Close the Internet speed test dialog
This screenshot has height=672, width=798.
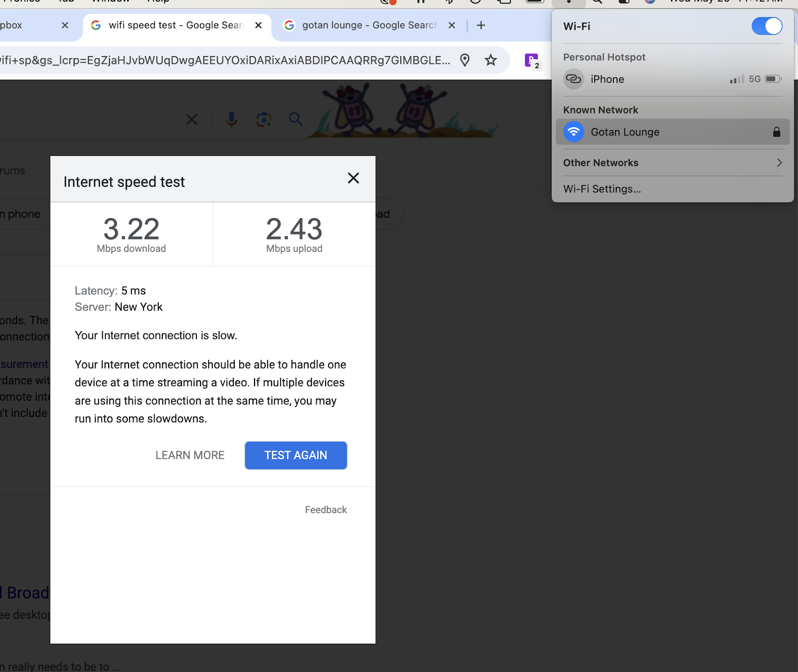pyautogui.click(x=353, y=178)
